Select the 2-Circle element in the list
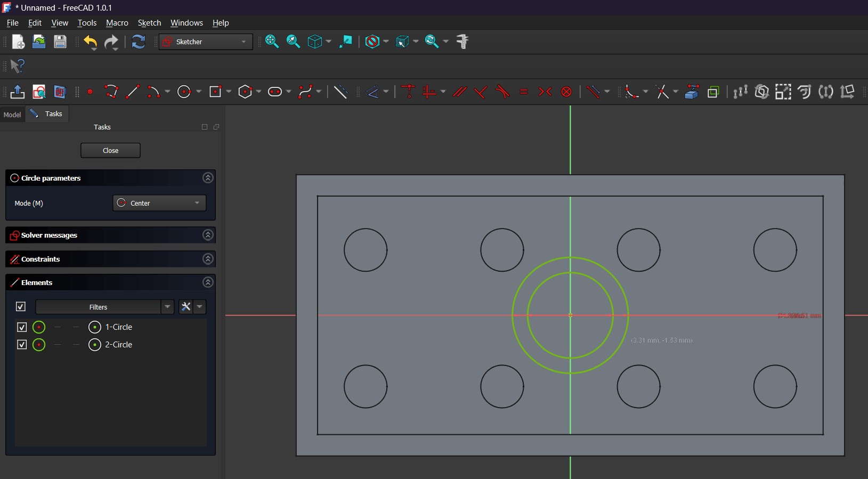868x479 pixels. pos(118,345)
